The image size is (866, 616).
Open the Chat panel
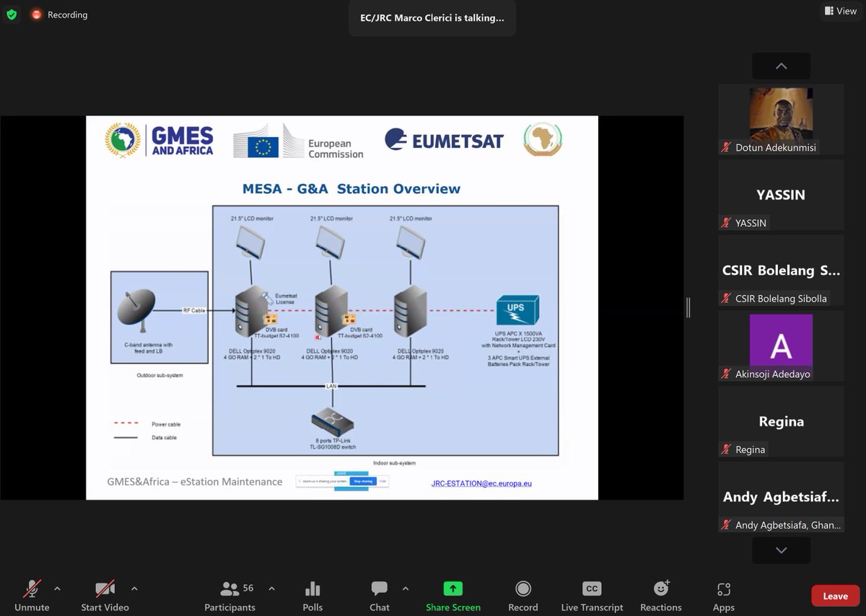pos(380,596)
